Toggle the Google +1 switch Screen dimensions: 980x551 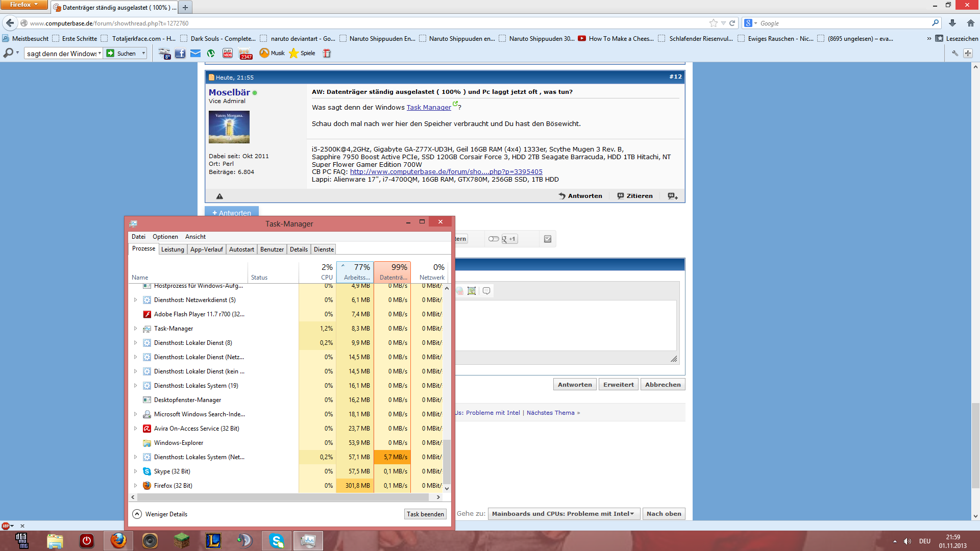[x=493, y=239]
